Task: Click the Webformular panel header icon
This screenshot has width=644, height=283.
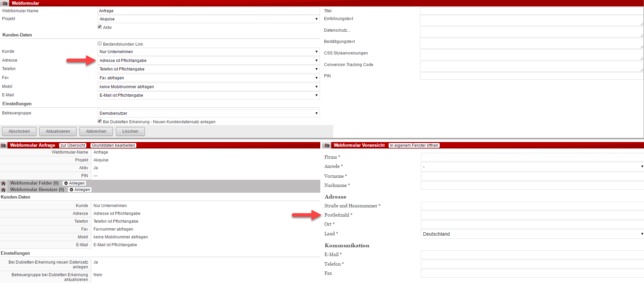Action: (x=5, y=3)
